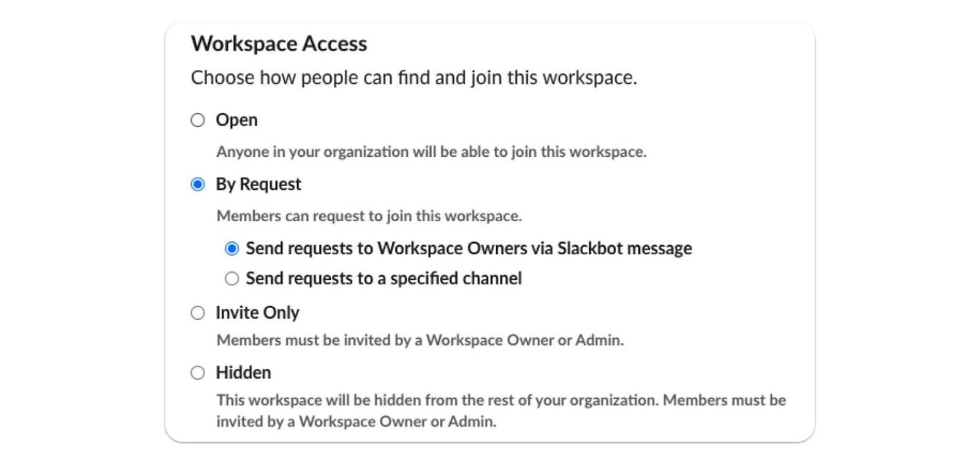This screenshot has width=980, height=465.
Task: Click the Slackbot message option label
Action: (x=469, y=248)
